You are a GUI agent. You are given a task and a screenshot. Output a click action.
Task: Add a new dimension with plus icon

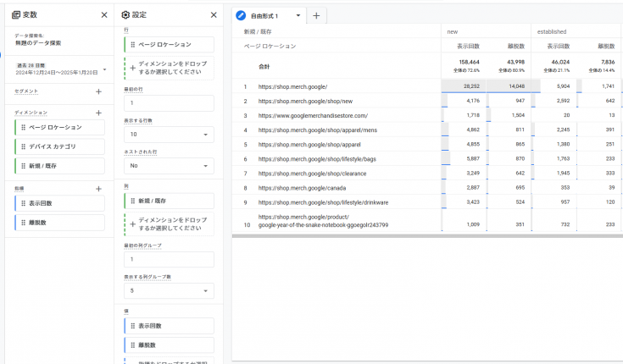pyautogui.click(x=98, y=113)
